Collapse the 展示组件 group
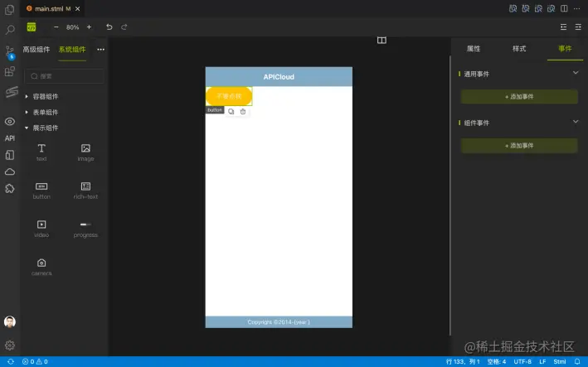 pos(45,128)
